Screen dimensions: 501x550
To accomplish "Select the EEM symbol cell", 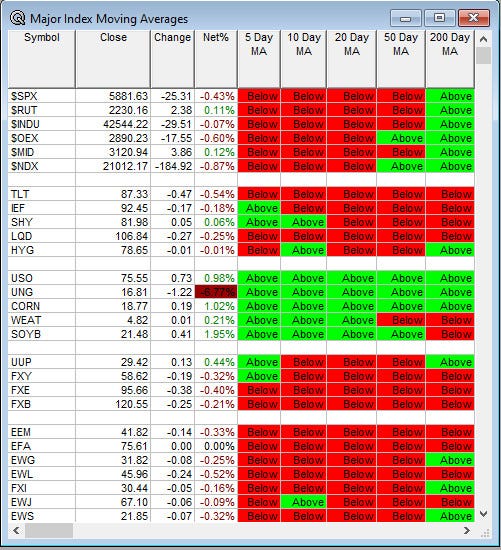I will coord(42,432).
